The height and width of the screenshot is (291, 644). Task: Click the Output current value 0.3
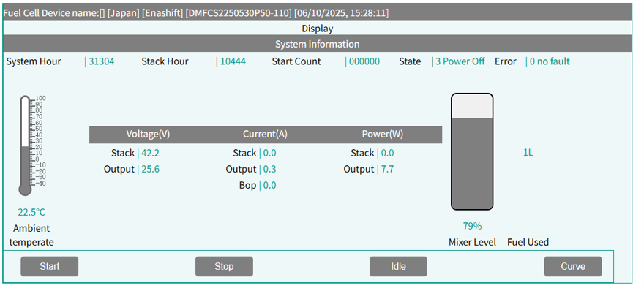(x=269, y=169)
